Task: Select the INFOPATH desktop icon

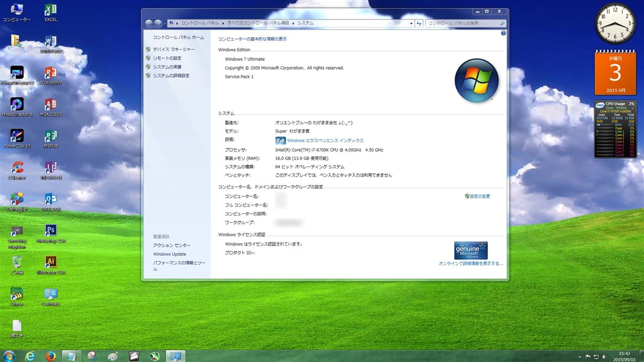Action: pyautogui.click(x=50, y=171)
